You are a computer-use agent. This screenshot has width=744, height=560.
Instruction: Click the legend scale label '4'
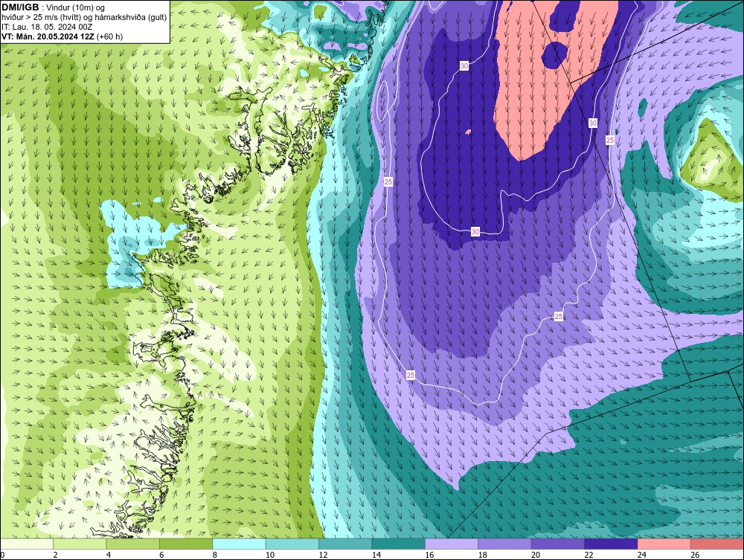(x=109, y=555)
